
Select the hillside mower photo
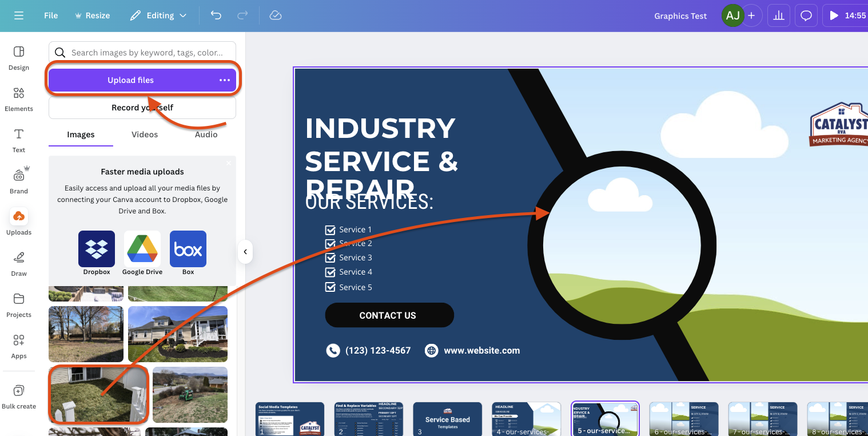(190, 394)
